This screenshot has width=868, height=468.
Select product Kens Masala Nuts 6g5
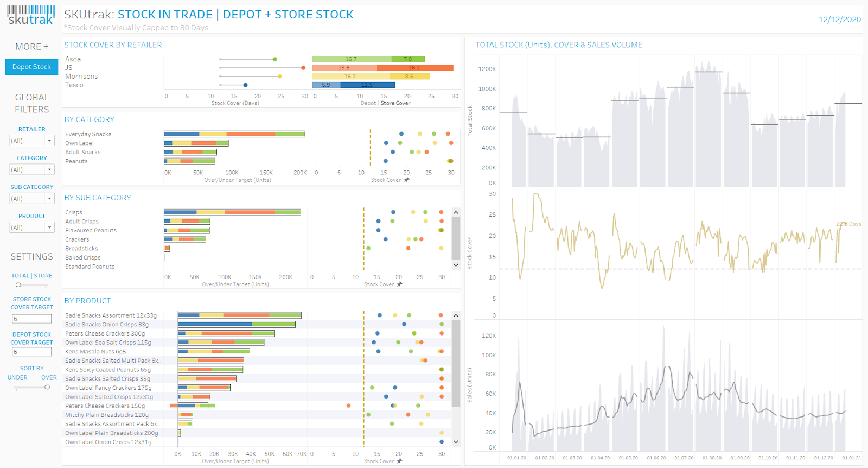[x=95, y=352]
